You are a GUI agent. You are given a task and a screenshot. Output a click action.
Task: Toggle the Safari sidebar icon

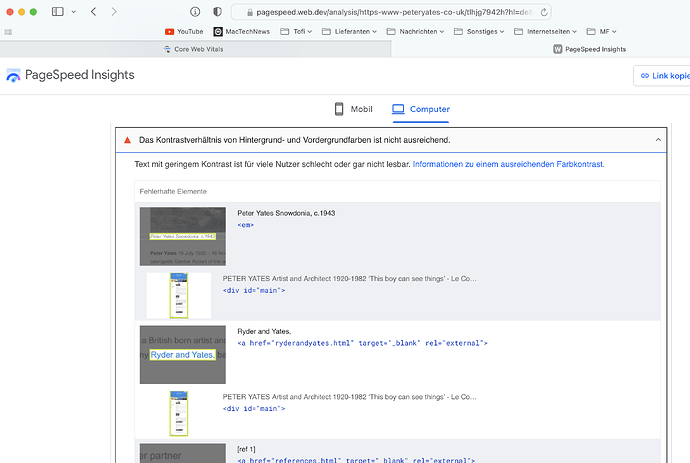[x=58, y=12]
